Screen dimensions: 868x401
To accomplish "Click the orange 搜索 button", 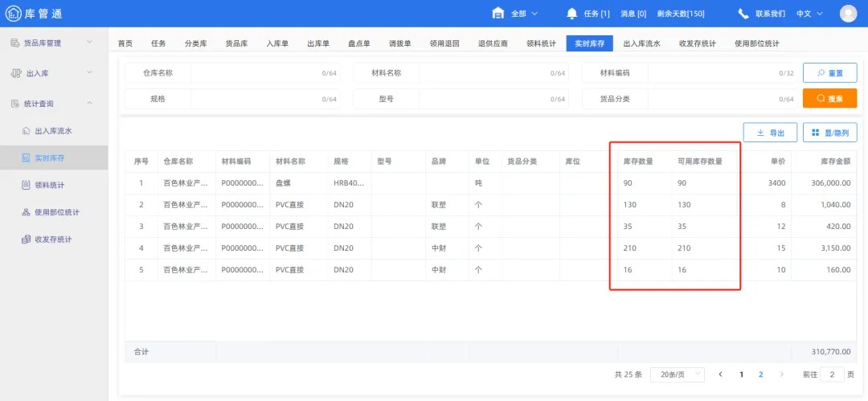I will 829,99.
